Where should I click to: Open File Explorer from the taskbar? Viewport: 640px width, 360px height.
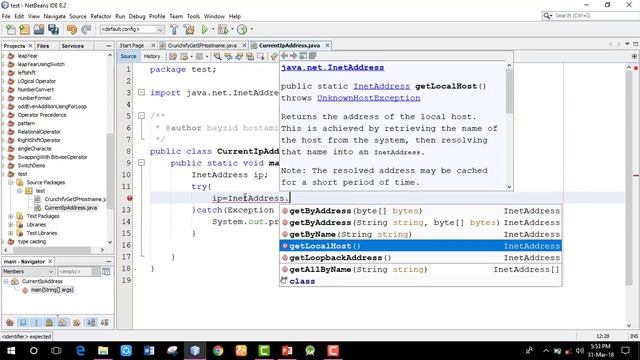[x=103, y=351]
